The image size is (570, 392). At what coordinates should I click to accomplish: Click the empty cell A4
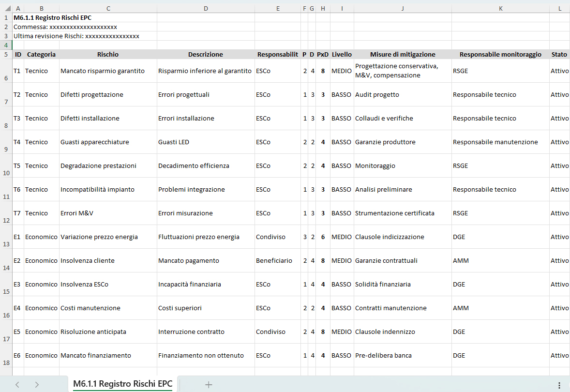pos(18,45)
